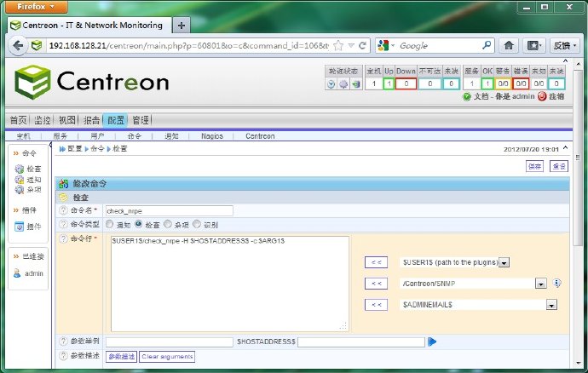Click the admin user icon under 已连接

[17, 273]
